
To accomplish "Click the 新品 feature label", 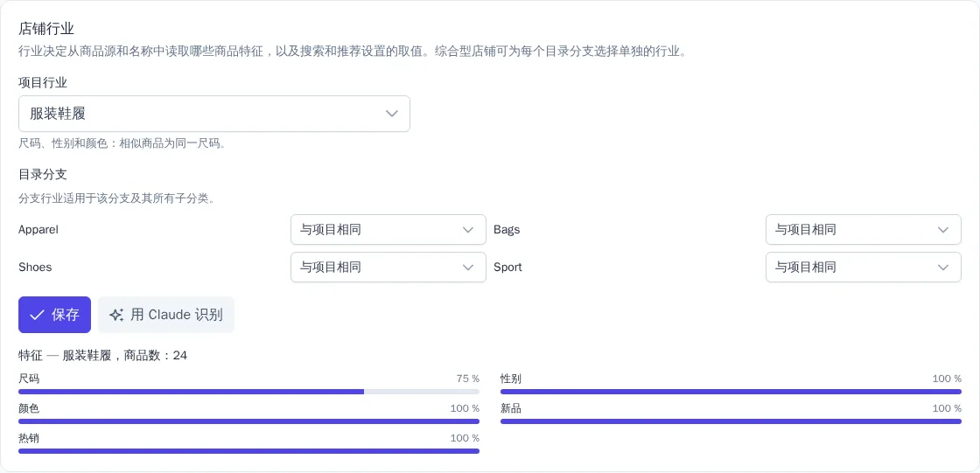I will (511, 408).
